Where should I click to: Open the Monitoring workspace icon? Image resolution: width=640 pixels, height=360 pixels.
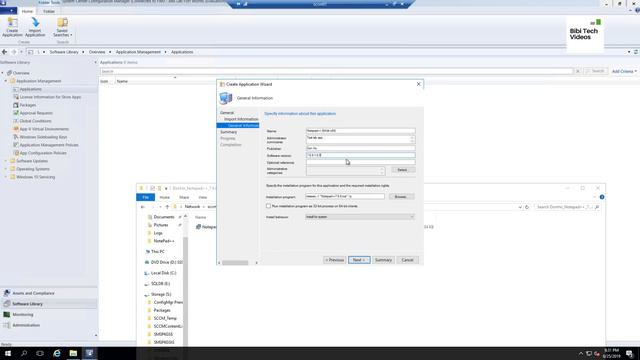point(7,314)
